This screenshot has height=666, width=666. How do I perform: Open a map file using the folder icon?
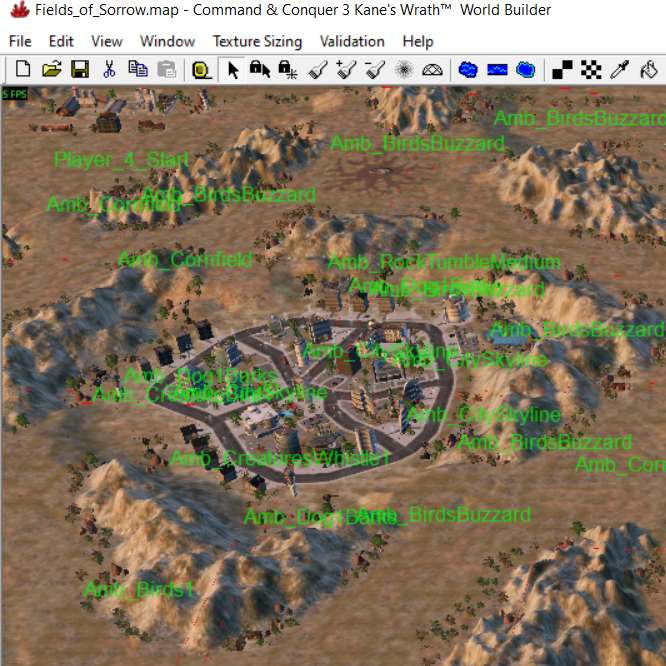coord(51,69)
